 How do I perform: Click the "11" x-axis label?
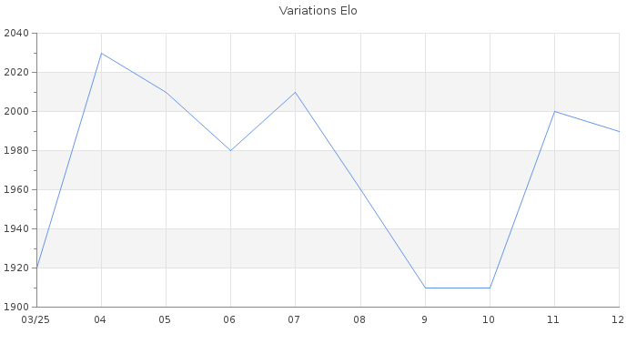click(x=554, y=320)
